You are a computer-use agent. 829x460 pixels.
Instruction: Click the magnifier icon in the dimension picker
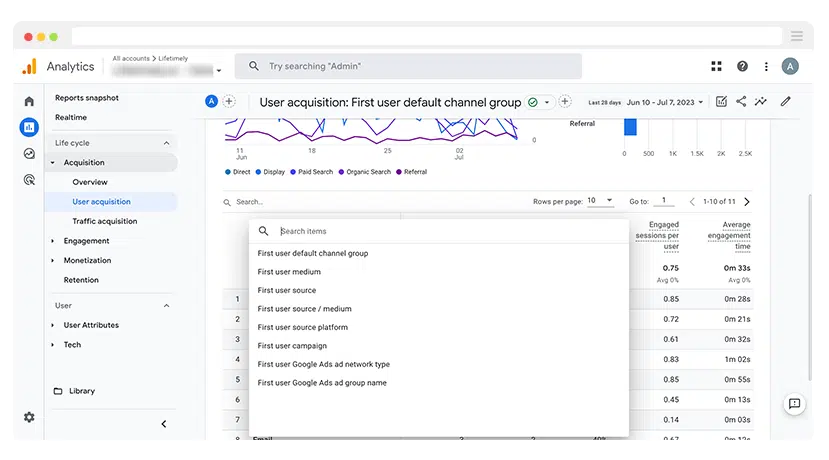point(263,231)
